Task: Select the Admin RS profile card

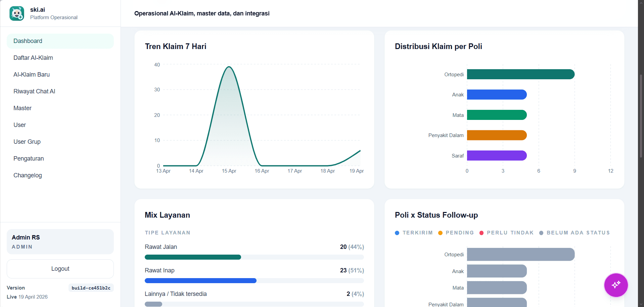Action: click(60, 242)
